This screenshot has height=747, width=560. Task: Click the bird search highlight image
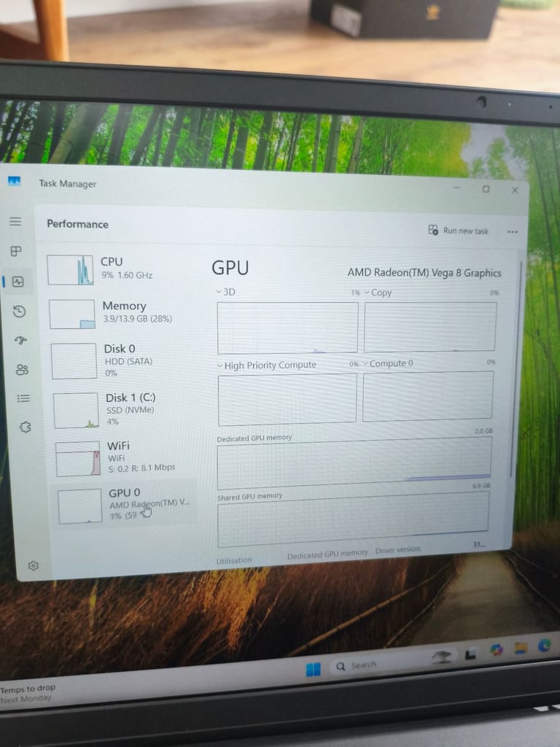[x=441, y=657]
